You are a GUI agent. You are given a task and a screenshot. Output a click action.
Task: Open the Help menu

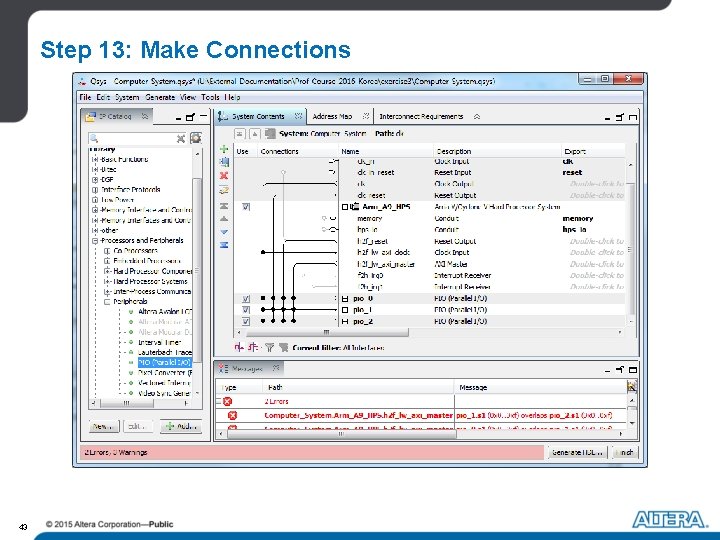232,97
